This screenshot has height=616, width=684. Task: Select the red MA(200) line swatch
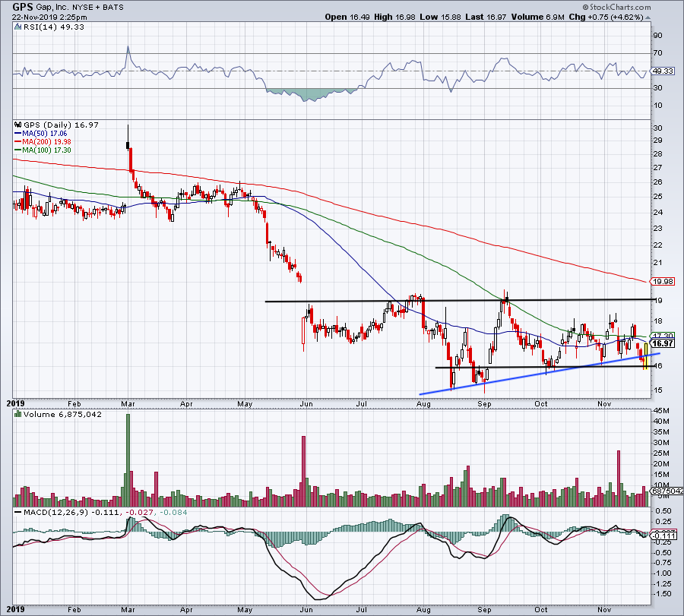point(18,142)
